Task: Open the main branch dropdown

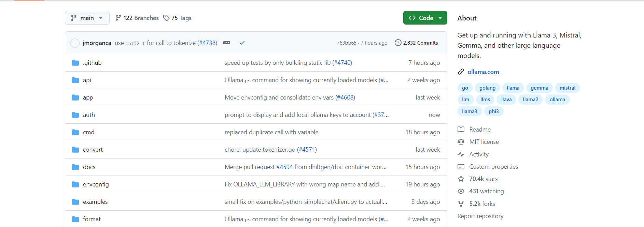Action: [87, 18]
